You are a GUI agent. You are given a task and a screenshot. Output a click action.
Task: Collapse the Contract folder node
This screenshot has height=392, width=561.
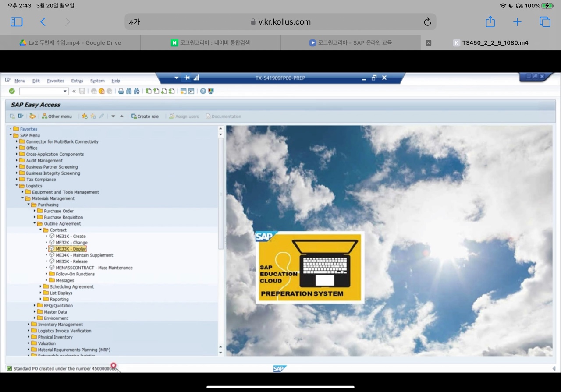click(41, 230)
